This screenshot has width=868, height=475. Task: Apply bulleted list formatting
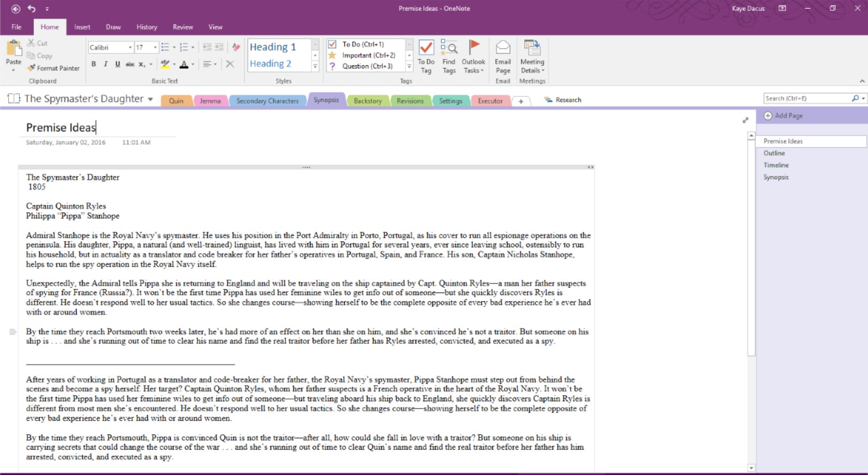[165, 47]
